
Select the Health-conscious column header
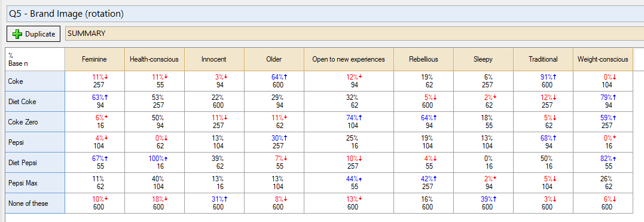click(x=154, y=59)
